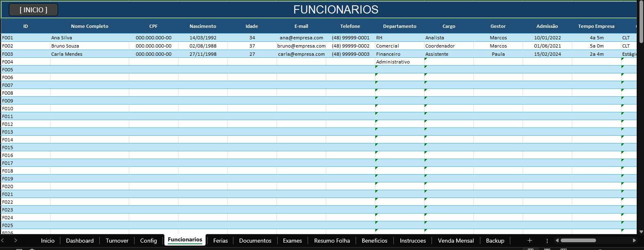The width and height of the screenshot is (644, 250).
Task: Open the Beneficios sheet tab
Action: (x=375, y=241)
